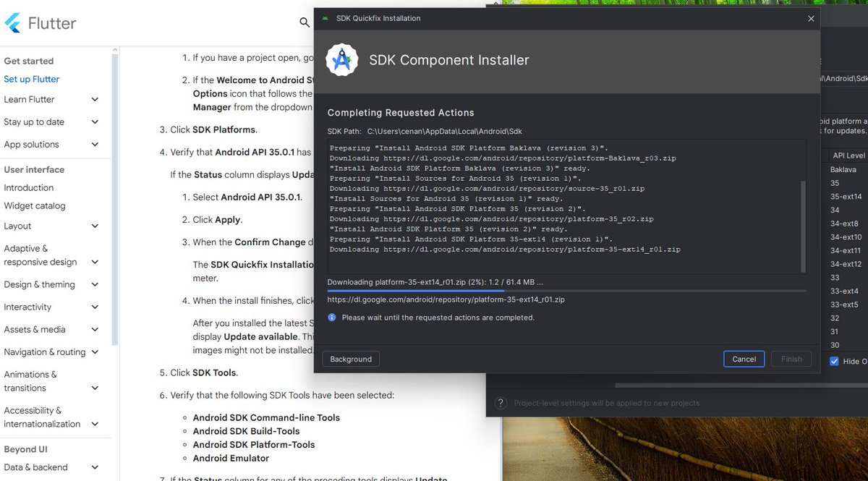Open Introduction sidebar link
The width and height of the screenshot is (868, 481).
[29, 188]
